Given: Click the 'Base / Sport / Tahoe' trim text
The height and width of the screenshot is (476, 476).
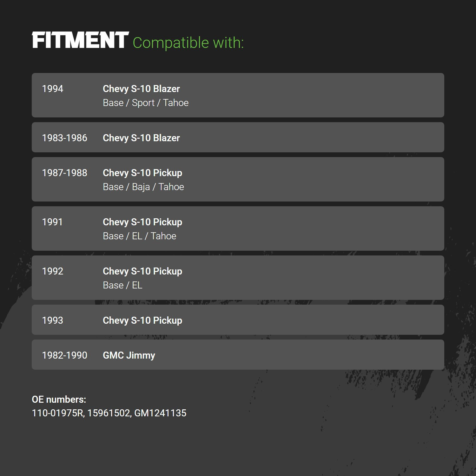Looking at the screenshot, I should coord(146,103).
